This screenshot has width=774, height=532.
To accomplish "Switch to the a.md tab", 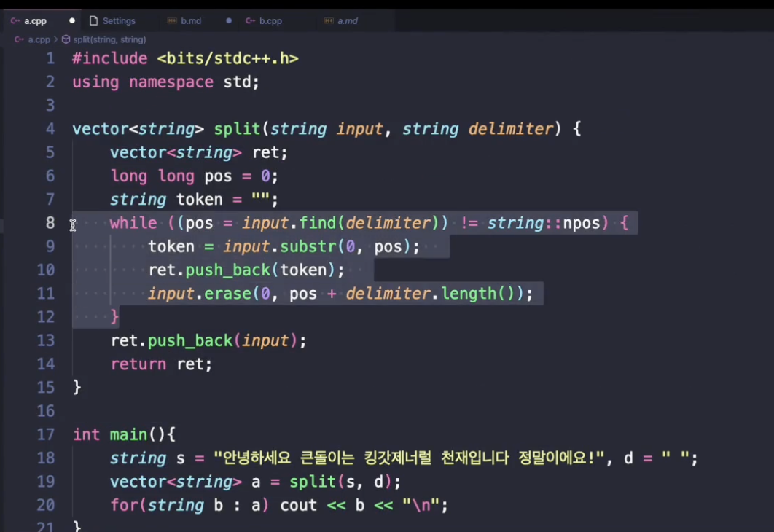I will [x=348, y=20].
